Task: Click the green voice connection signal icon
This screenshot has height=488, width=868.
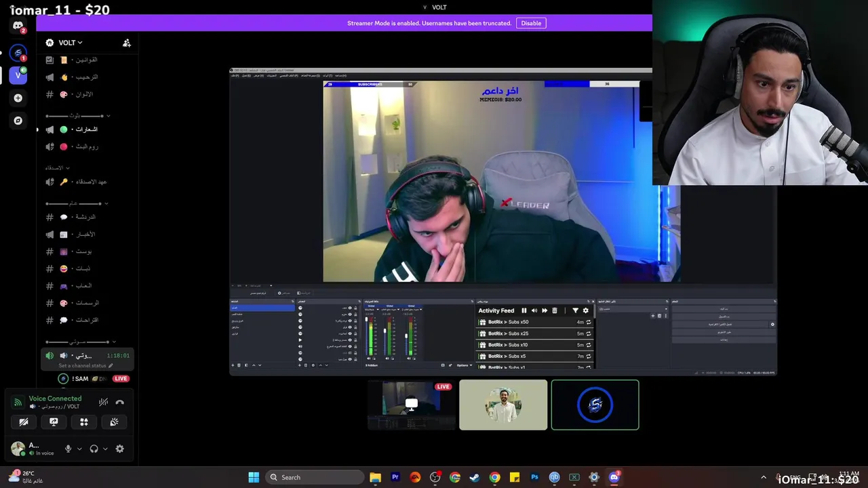Action: click(x=18, y=402)
